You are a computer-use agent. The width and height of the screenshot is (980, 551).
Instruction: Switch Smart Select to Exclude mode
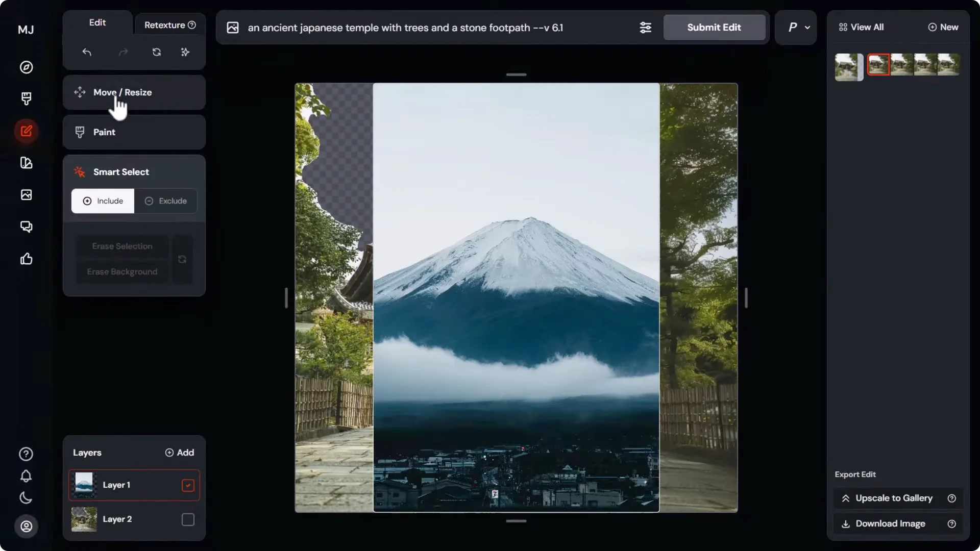[166, 201]
